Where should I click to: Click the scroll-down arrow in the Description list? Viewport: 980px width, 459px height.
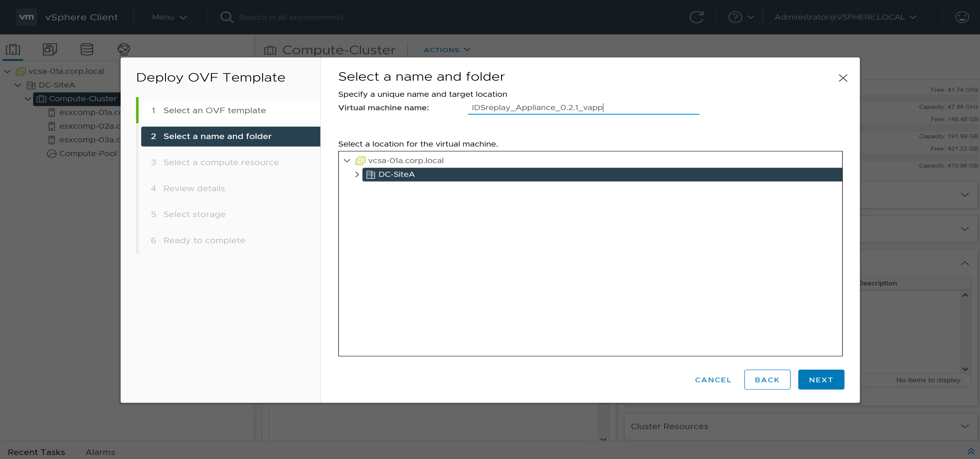[965, 369]
